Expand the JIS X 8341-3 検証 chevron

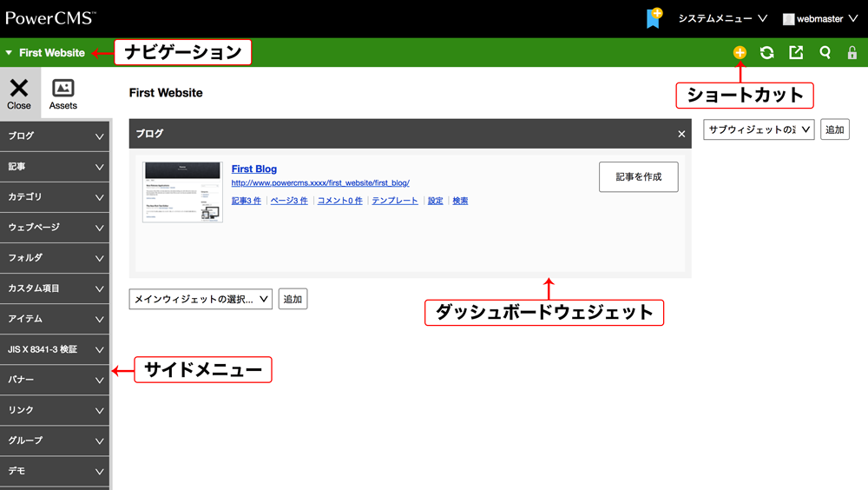(x=99, y=350)
